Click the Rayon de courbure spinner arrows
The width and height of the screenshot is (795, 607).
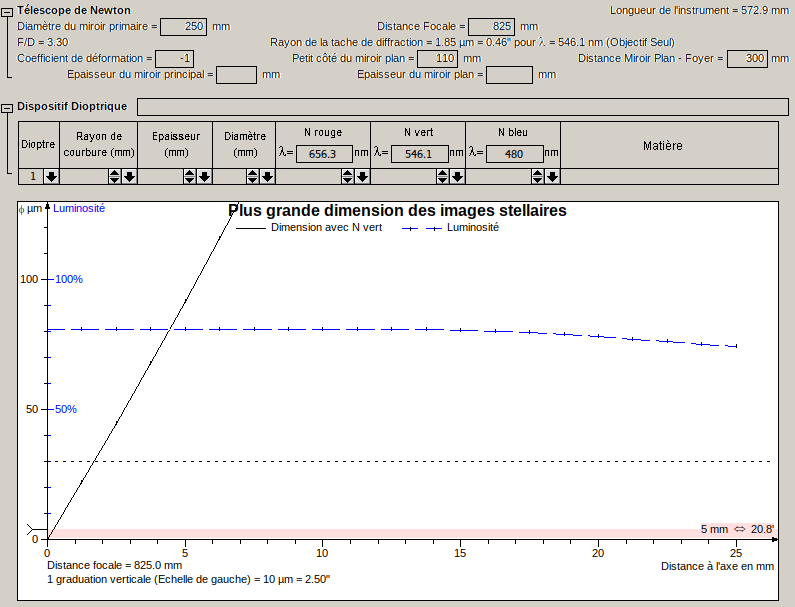click(x=115, y=176)
